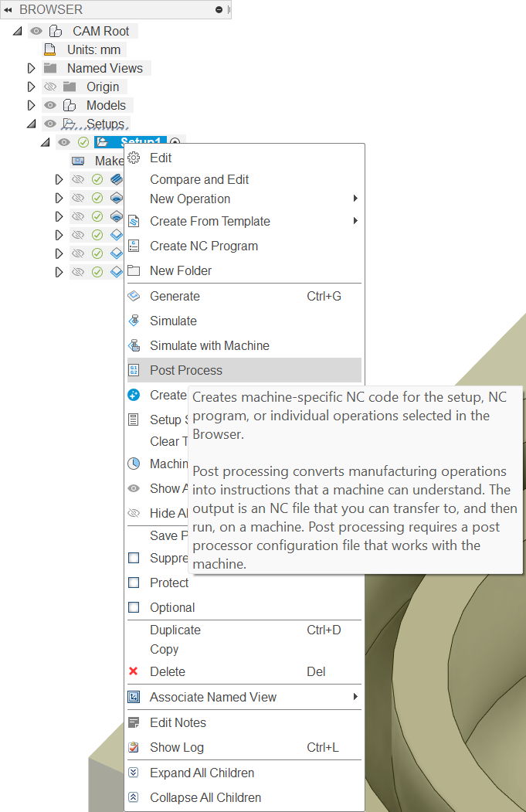Click the Simulate with Machine icon

[134, 345]
